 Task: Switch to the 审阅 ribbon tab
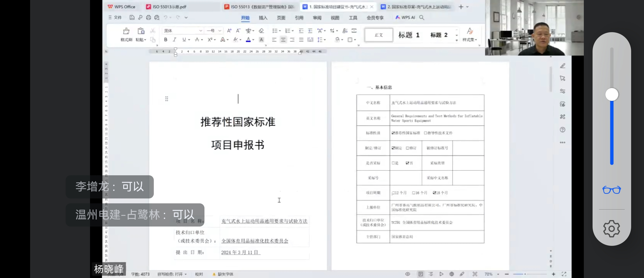(x=317, y=18)
